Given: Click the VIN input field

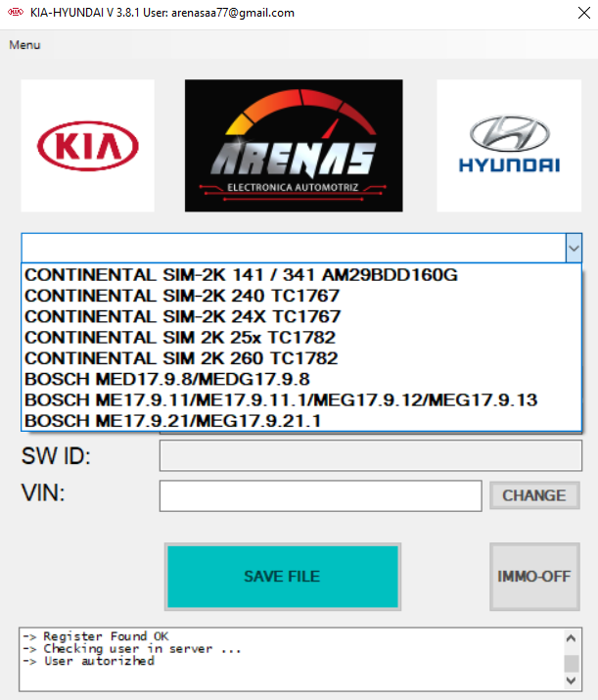Looking at the screenshot, I should (320, 495).
